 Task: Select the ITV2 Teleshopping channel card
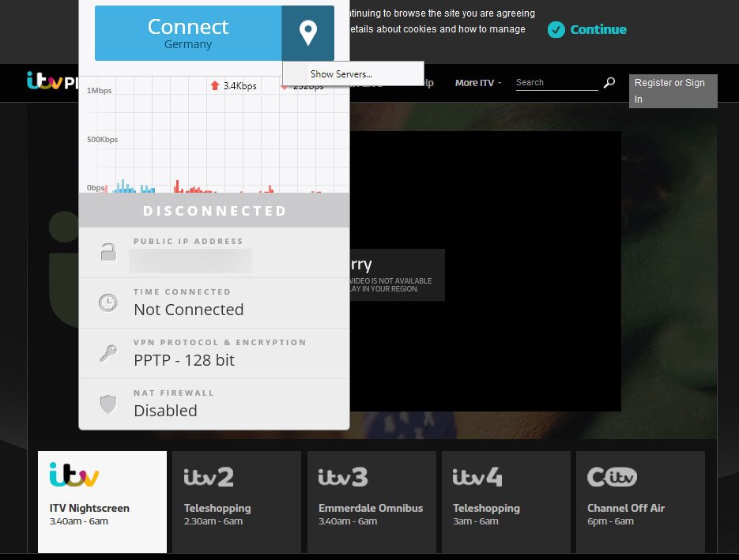coord(236,502)
